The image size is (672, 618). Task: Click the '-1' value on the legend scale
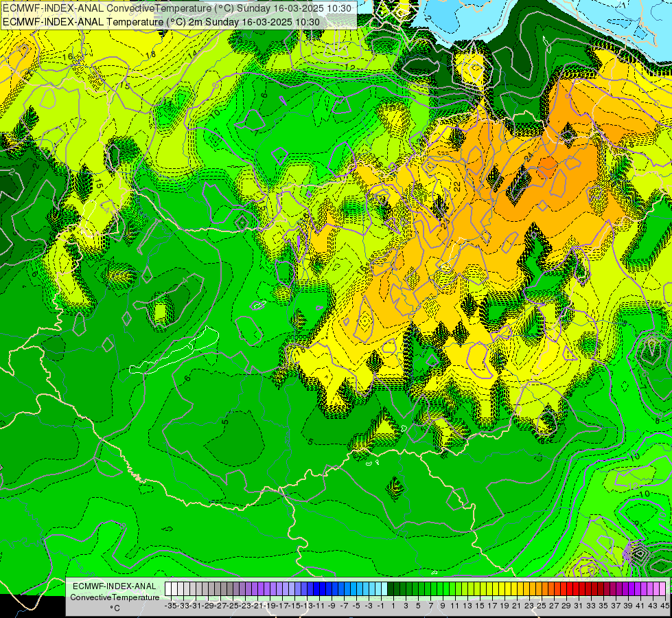(x=380, y=606)
